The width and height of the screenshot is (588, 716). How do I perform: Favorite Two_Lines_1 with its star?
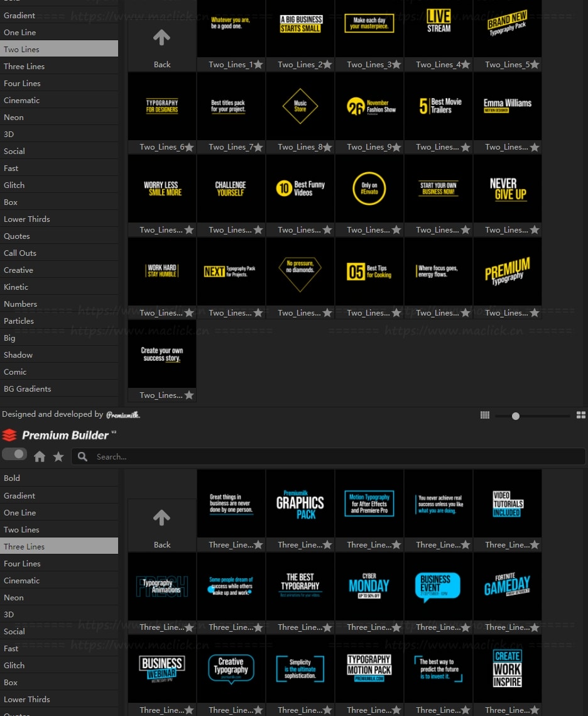click(x=258, y=64)
